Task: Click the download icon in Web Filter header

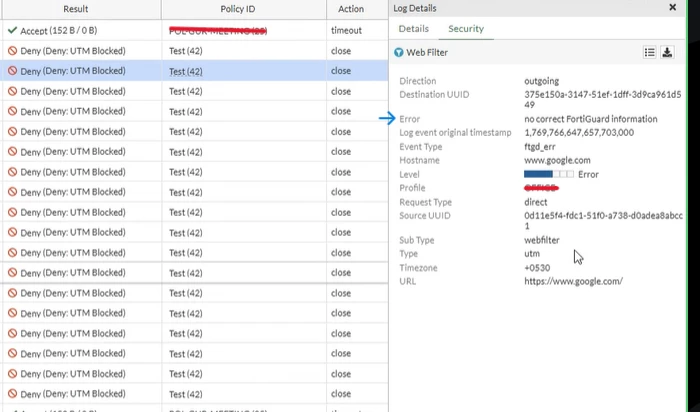Action: pyautogui.click(x=667, y=52)
